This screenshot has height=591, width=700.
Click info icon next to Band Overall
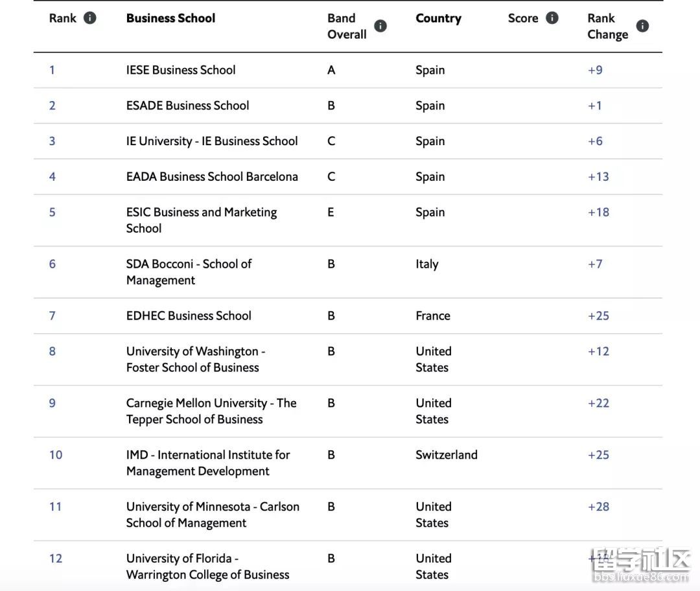click(x=380, y=26)
